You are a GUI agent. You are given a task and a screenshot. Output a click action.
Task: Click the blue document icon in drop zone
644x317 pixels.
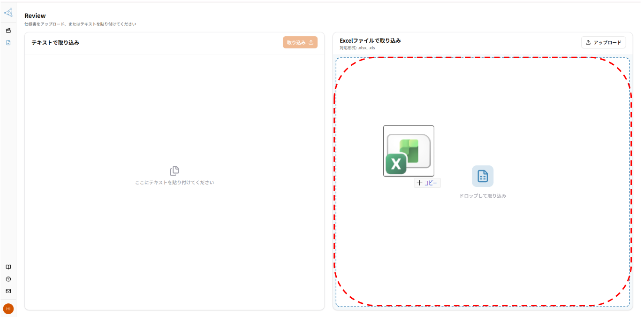tap(482, 176)
